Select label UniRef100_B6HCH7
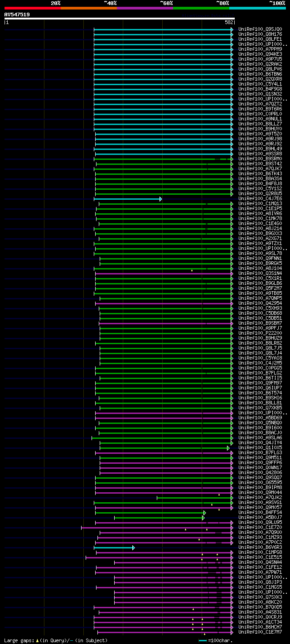This screenshot has width=290, height=644. pos(260,627)
